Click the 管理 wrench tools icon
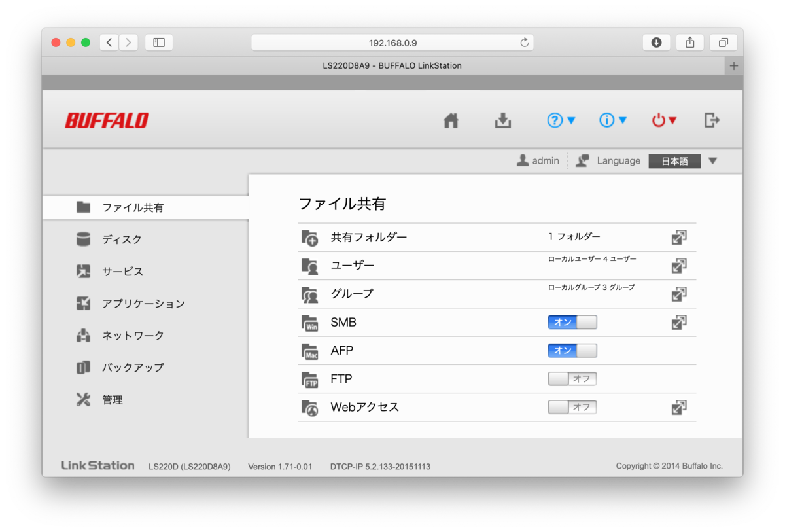This screenshot has height=532, width=785. (x=83, y=400)
